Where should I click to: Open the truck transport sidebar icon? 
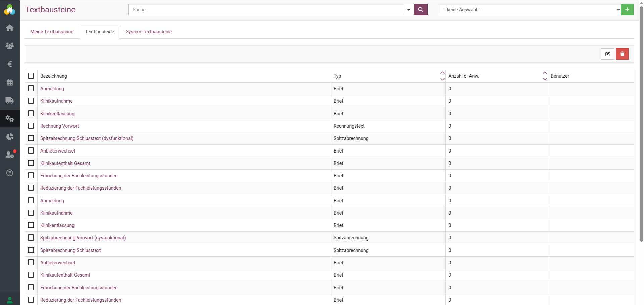(10, 100)
